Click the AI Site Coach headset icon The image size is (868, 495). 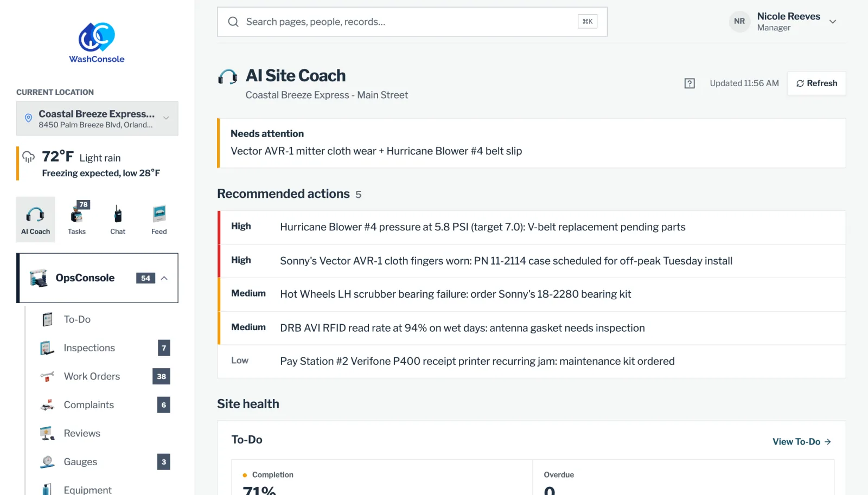pos(228,76)
